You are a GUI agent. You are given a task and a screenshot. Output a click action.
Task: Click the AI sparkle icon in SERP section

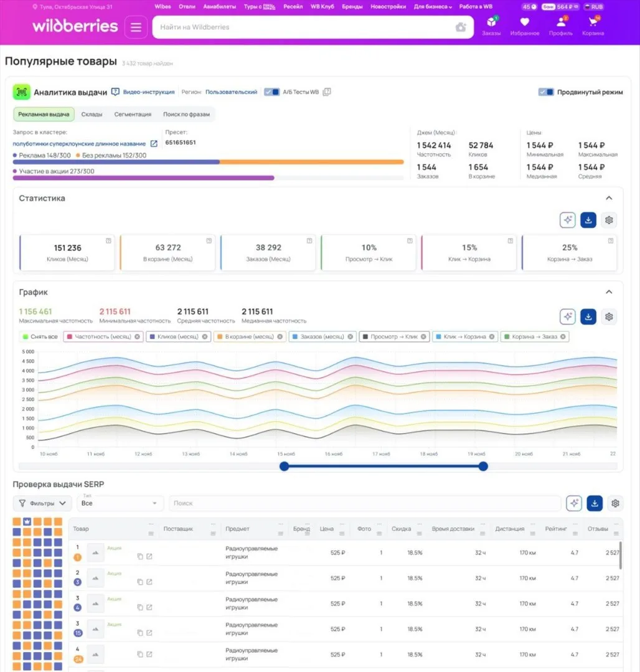pos(573,503)
